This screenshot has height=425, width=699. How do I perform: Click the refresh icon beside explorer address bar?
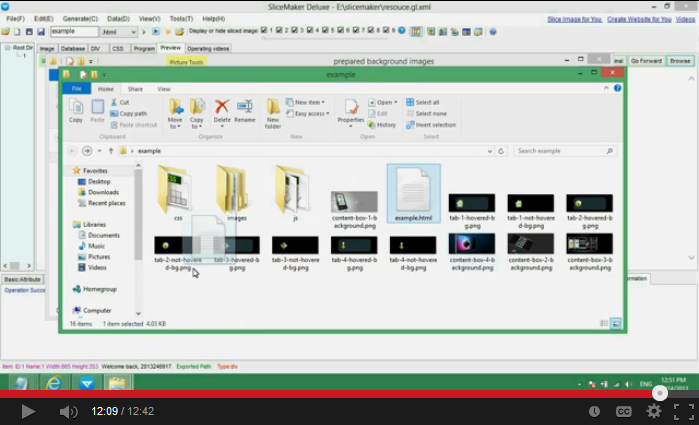[x=501, y=151]
